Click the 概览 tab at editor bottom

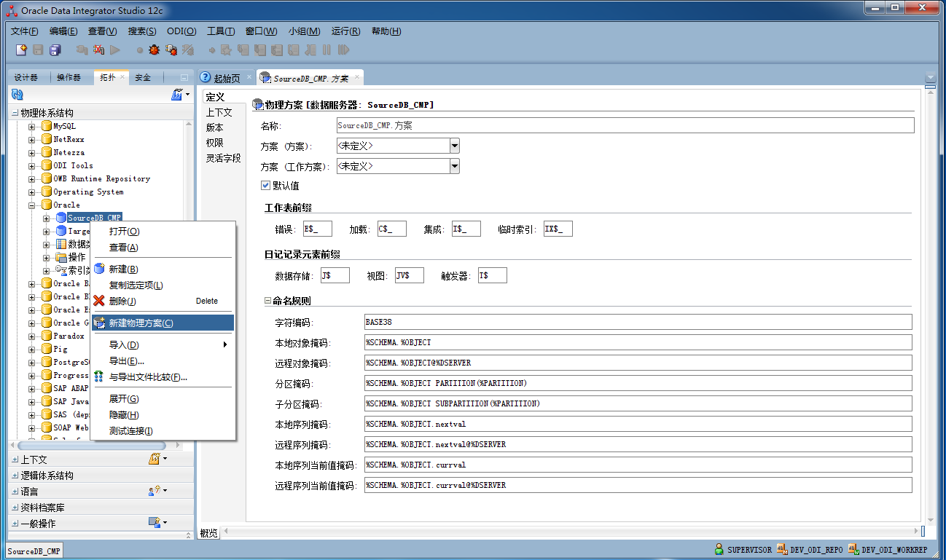click(209, 533)
